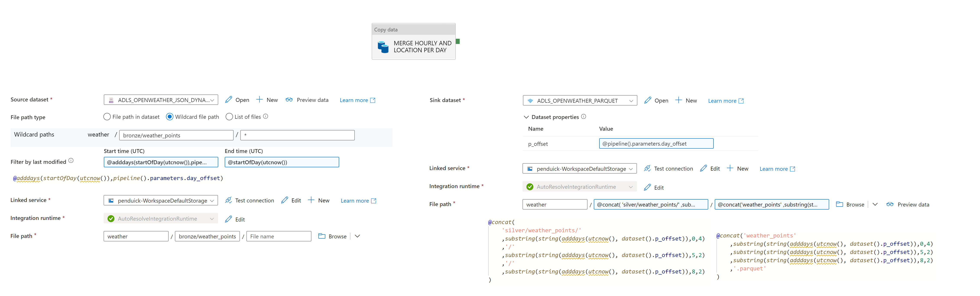Viewport: 980px width, 296px height.
Task: Click the source Preview data glasses icon
Action: 289,100
